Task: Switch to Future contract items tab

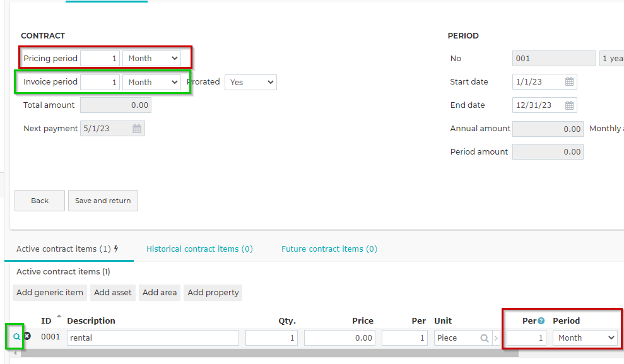Action: [x=329, y=249]
